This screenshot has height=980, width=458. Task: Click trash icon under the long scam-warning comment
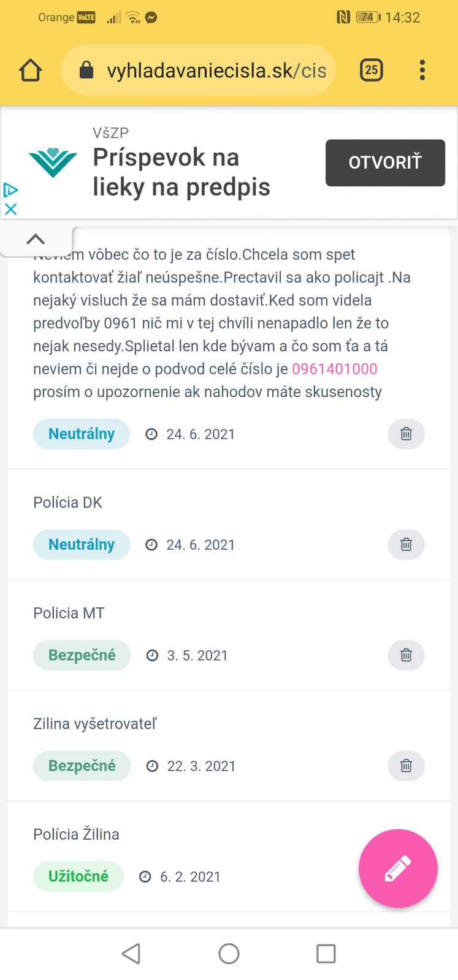(406, 434)
